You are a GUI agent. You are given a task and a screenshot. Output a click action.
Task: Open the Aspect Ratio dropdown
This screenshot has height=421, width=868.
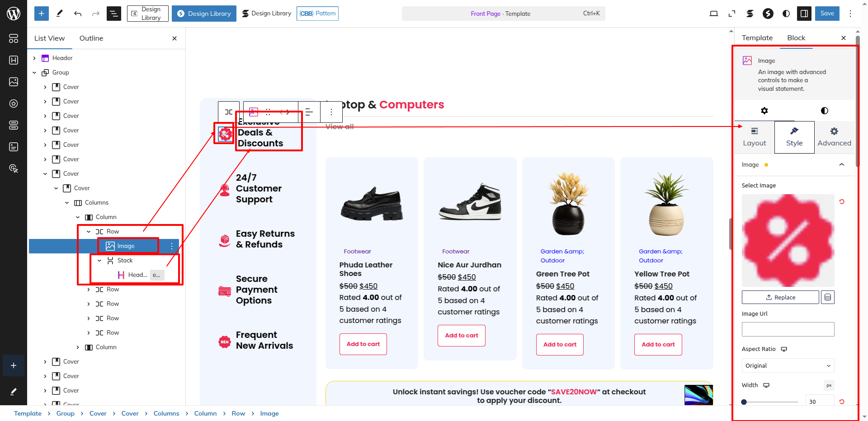coord(788,365)
